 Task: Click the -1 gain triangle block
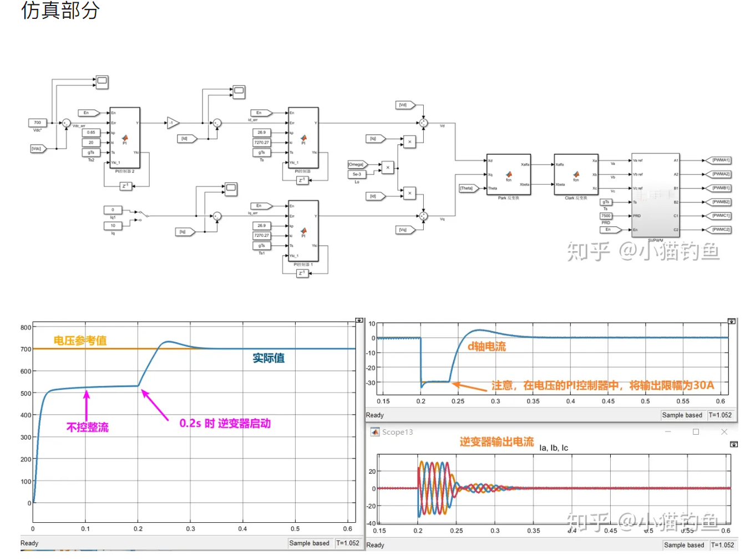coord(173,123)
